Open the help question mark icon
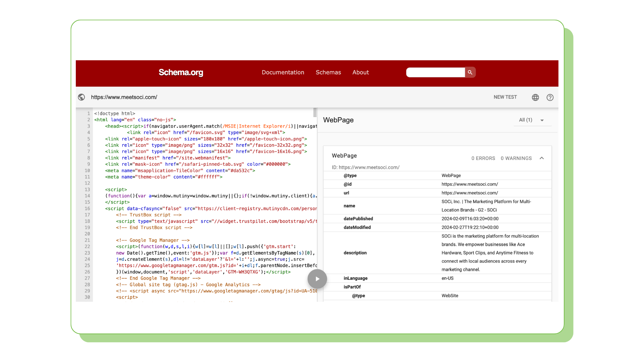The height and width of the screenshot is (362, 644). [x=550, y=98]
